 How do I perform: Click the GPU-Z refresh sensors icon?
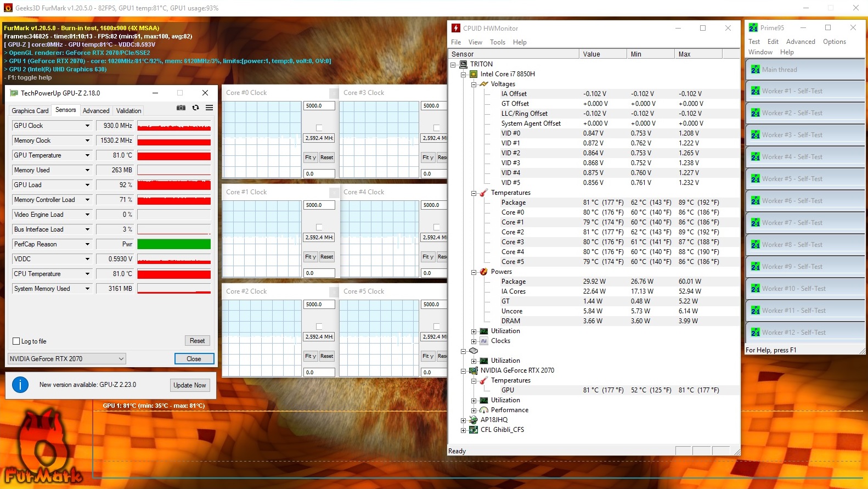tap(195, 108)
